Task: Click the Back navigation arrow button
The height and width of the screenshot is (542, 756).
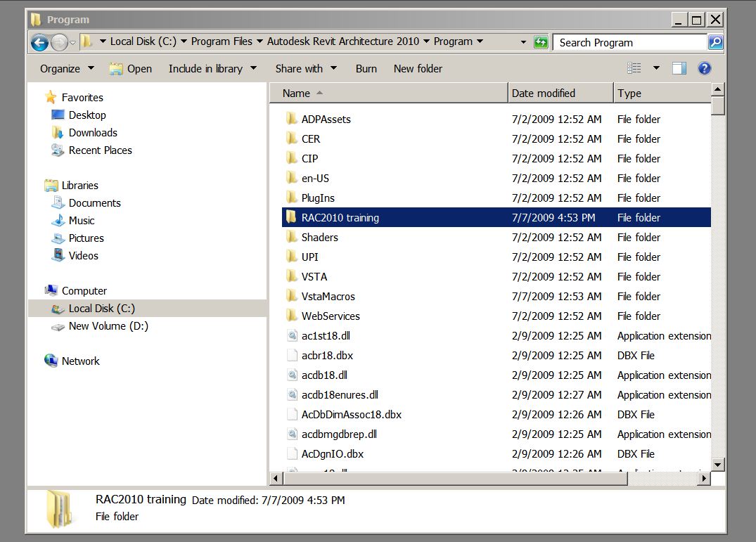Action: [40, 42]
